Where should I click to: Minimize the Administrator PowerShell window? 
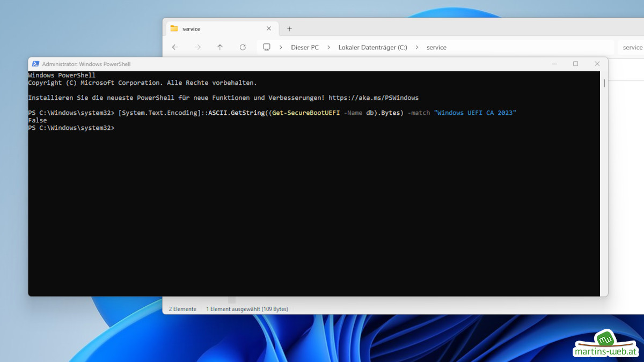click(x=554, y=64)
